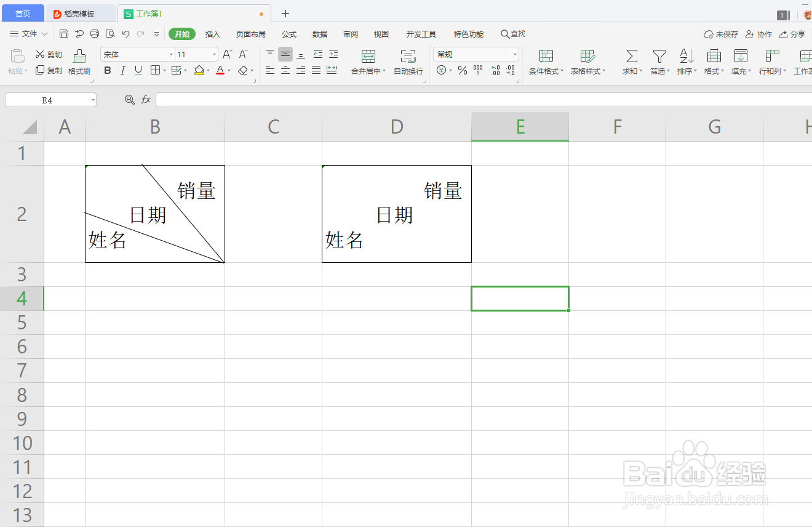Viewport: 812px width, 527px height.
Task: Switch to 插入 ribbon tab
Action: [213, 34]
